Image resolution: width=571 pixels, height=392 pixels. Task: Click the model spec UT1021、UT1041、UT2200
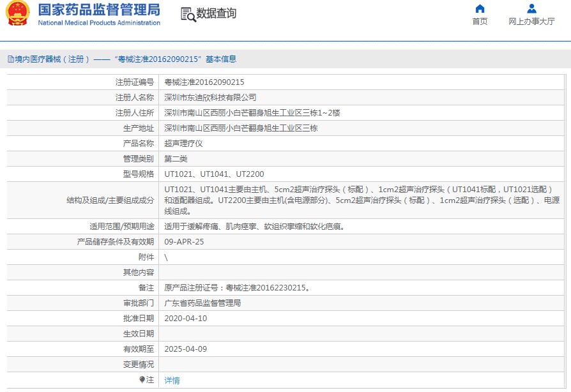click(214, 174)
